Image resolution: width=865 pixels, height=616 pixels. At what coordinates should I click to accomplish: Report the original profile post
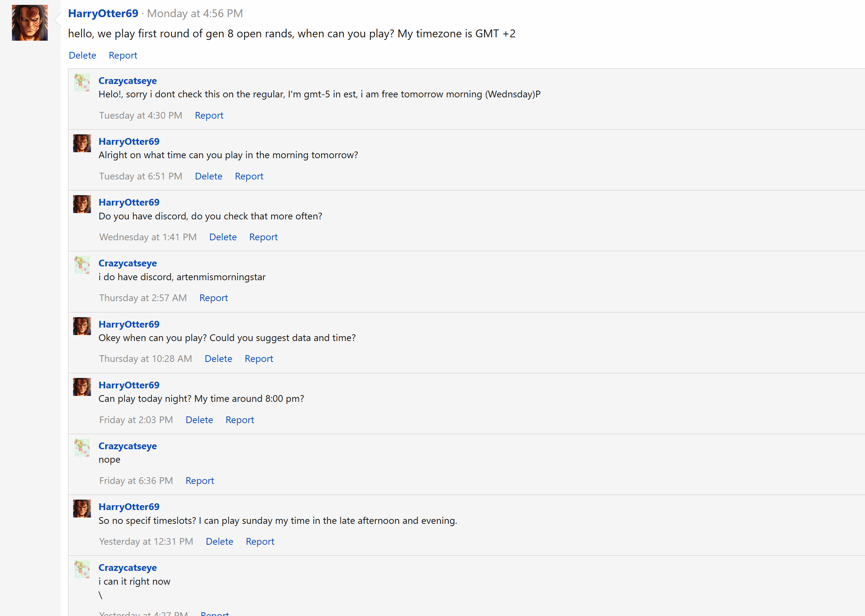(x=123, y=55)
